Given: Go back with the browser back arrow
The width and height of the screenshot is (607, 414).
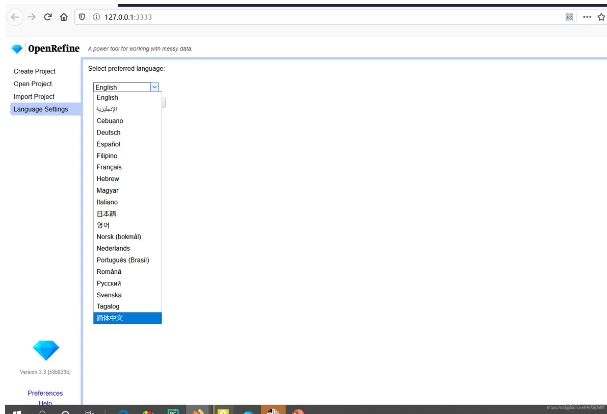Looking at the screenshot, I should [15, 17].
